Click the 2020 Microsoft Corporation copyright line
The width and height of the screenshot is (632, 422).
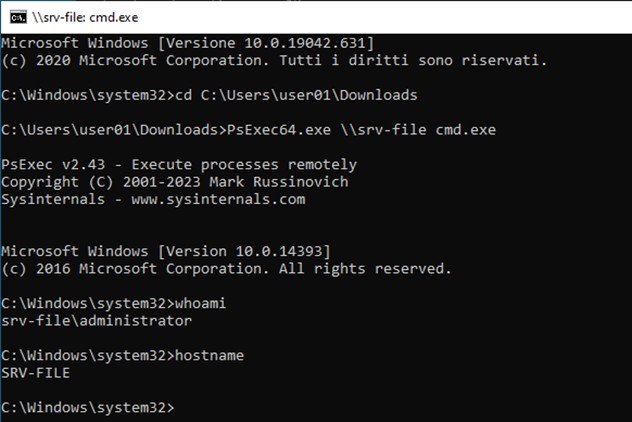[x=274, y=61]
